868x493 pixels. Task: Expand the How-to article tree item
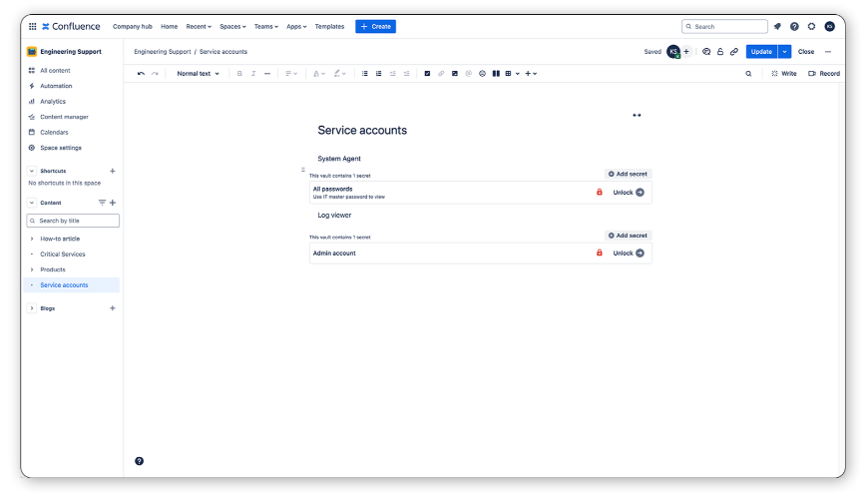click(x=32, y=240)
